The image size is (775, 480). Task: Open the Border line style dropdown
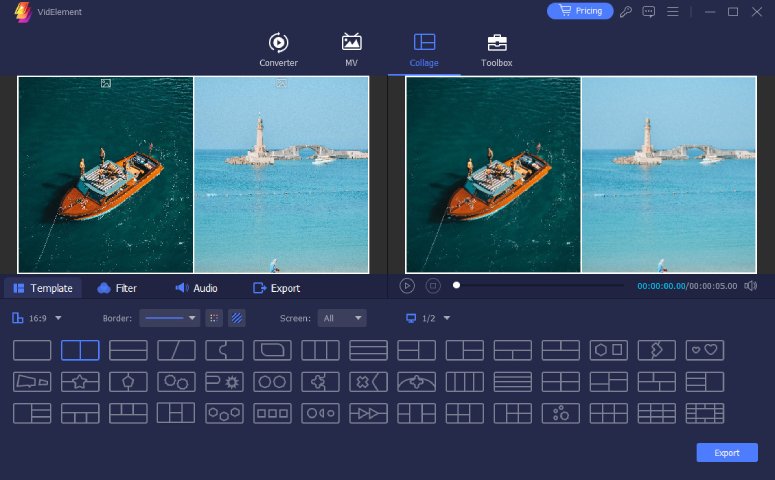click(170, 318)
